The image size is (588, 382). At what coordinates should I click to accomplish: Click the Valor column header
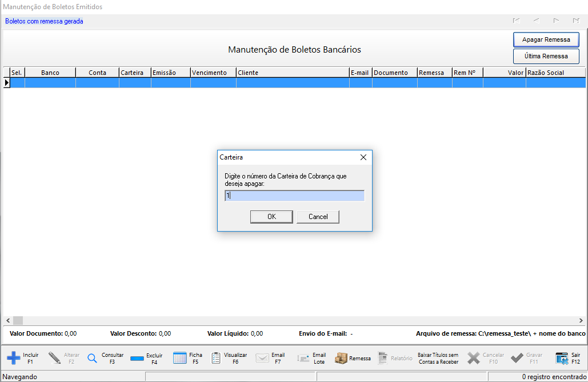coord(505,73)
